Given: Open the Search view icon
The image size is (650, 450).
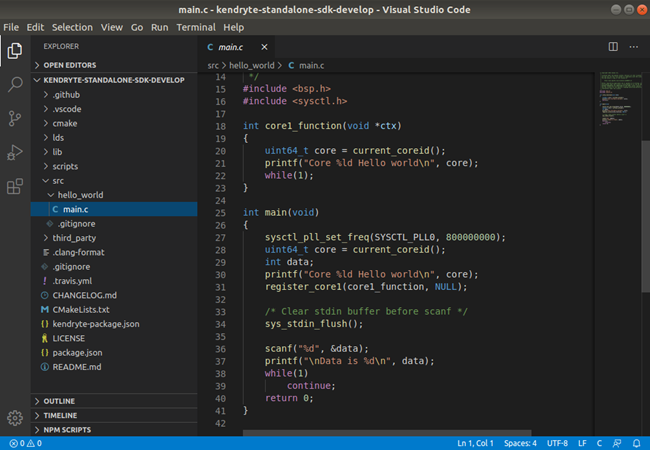Looking at the screenshot, I should coord(15,85).
